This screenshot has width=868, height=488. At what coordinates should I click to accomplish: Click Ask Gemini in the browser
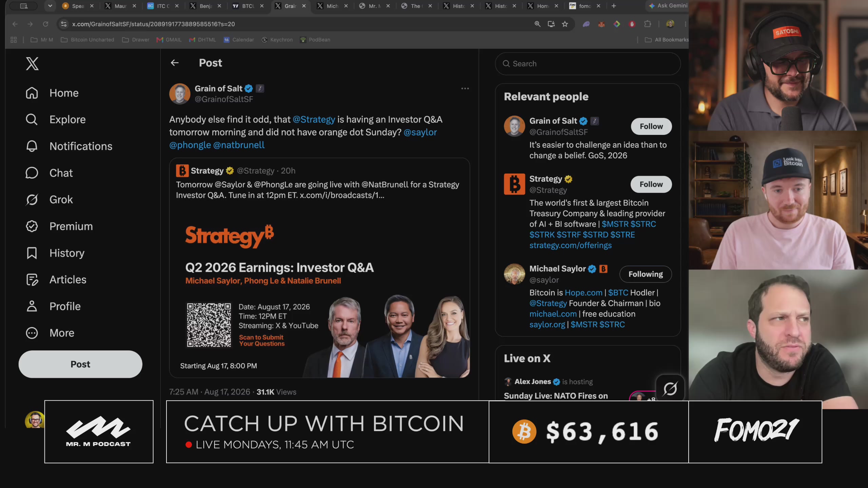(668, 6)
